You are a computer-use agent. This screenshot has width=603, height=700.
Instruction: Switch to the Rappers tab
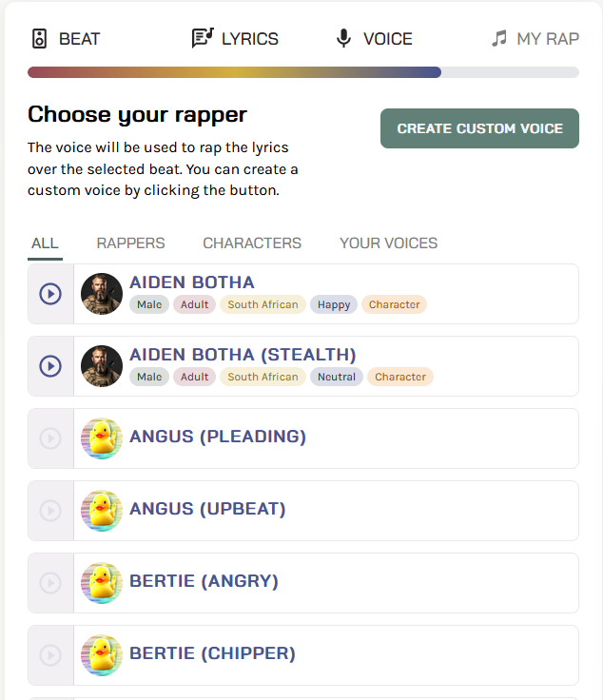130,243
